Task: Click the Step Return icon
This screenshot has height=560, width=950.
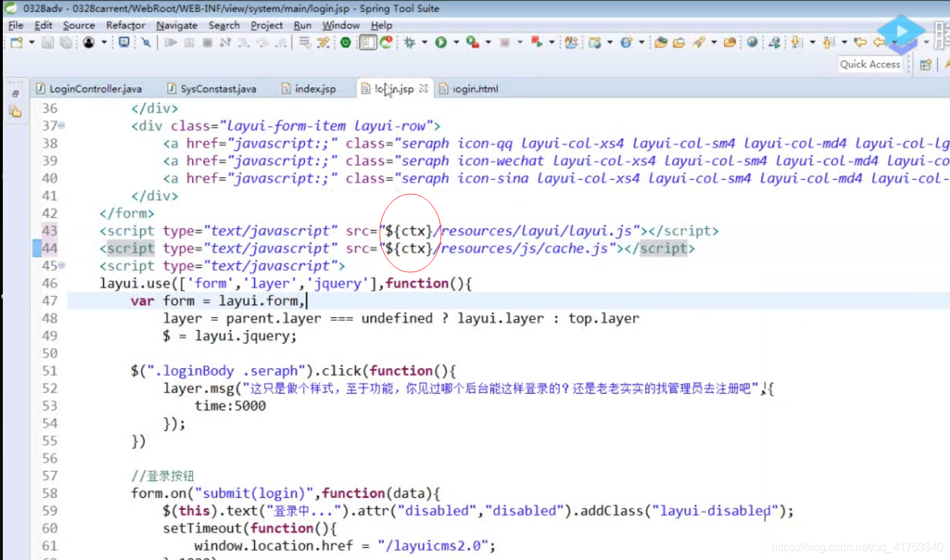Action: coord(281,42)
